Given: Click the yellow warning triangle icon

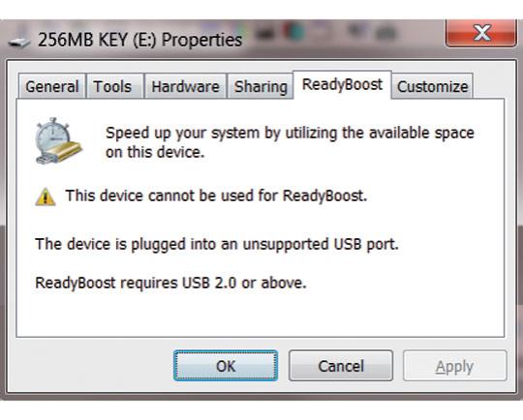Looking at the screenshot, I should (x=46, y=196).
